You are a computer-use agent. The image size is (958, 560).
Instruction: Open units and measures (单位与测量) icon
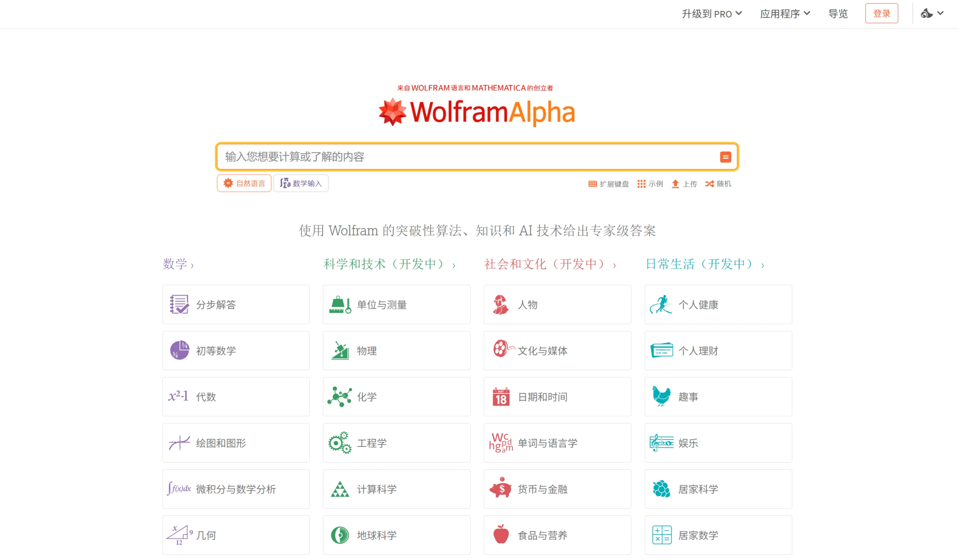tap(340, 304)
